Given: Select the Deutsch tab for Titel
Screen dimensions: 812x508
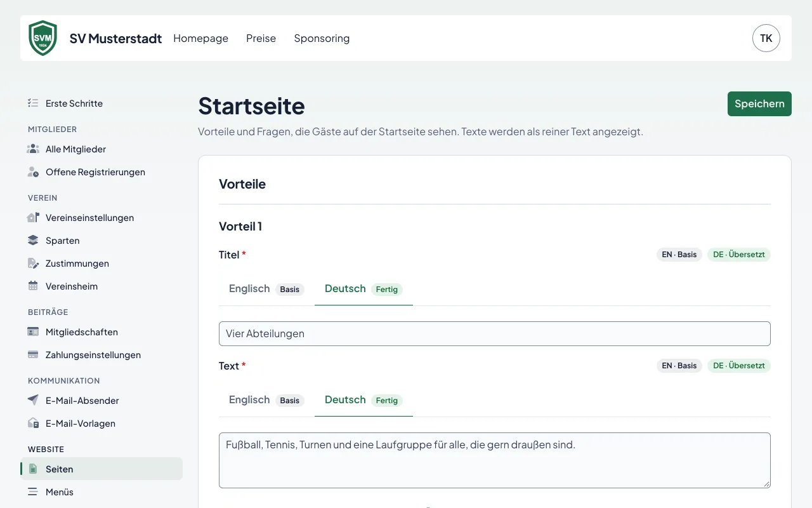Looking at the screenshot, I should (x=363, y=289).
